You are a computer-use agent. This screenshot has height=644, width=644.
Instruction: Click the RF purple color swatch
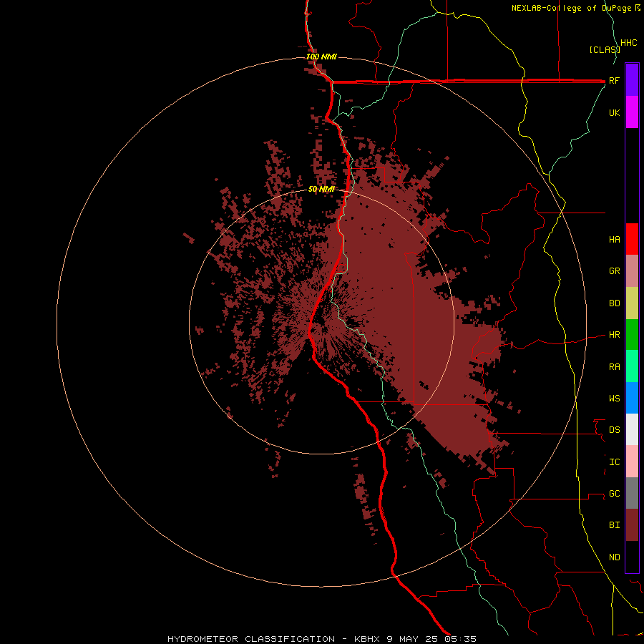point(632,80)
